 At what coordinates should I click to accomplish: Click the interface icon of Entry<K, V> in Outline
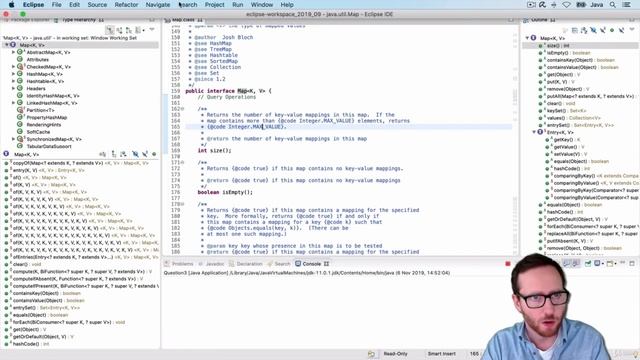pos(540,132)
